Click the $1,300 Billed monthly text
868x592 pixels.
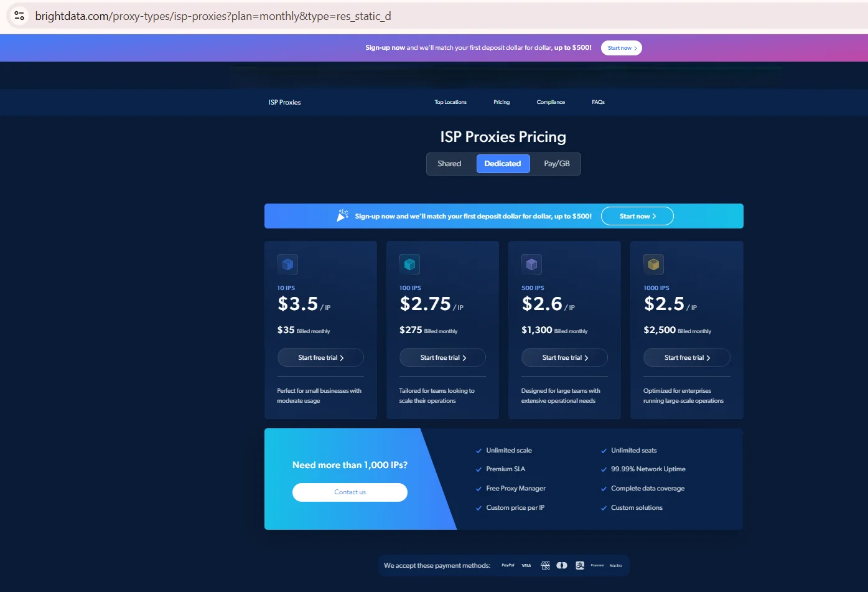tap(554, 330)
